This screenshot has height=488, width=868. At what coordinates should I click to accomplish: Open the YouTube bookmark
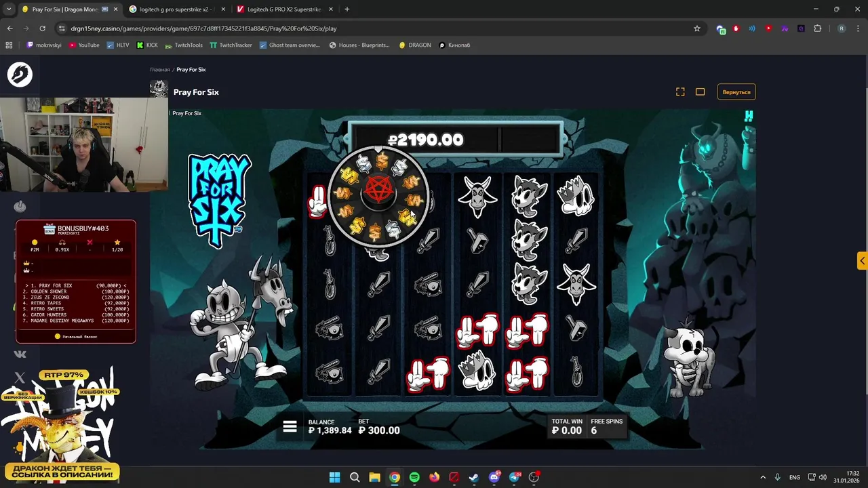(x=84, y=45)
